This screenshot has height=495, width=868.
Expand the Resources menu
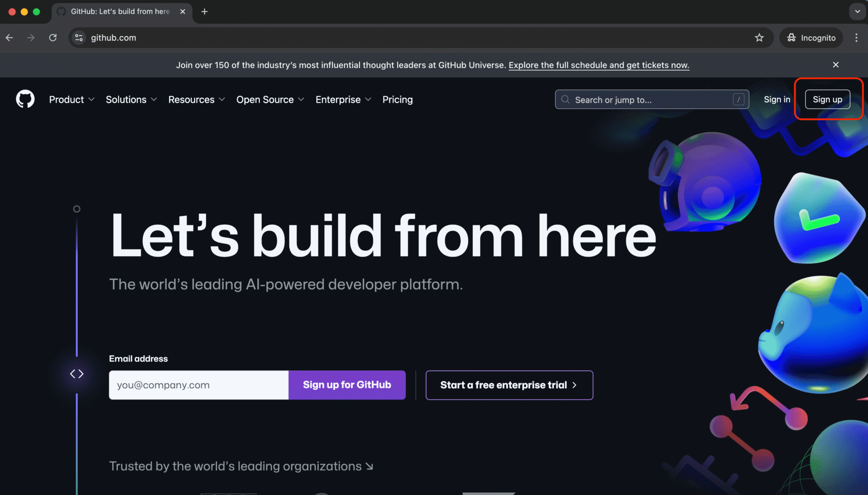click(x=197, y=100)
